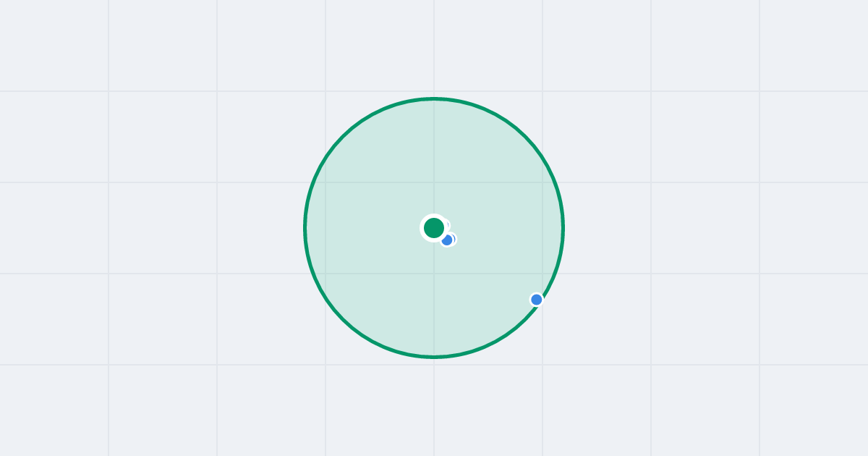Screen dimensions: 868x456
Task: Click the shaded circle fill directly below the center marker
Action: (x=434, y=304)
